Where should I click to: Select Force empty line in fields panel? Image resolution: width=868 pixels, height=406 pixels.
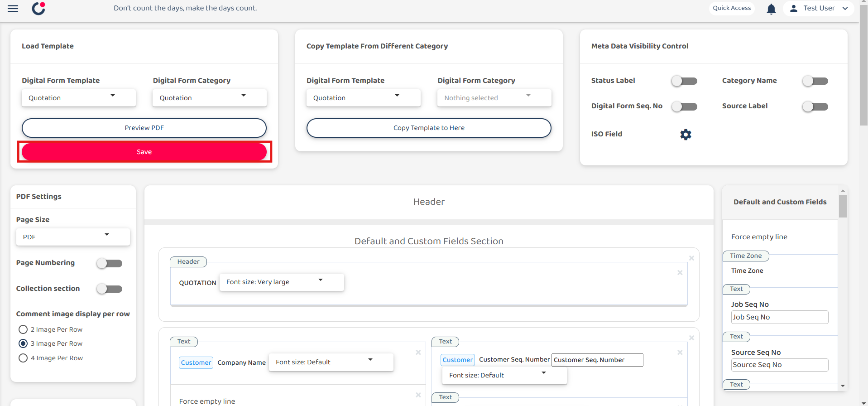pos(759,237)
